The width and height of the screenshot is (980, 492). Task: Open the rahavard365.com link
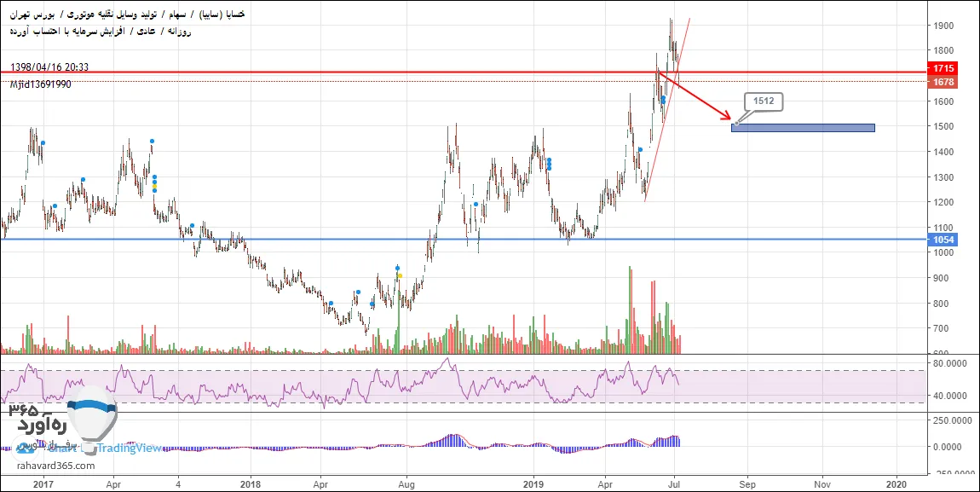(53, 466)
